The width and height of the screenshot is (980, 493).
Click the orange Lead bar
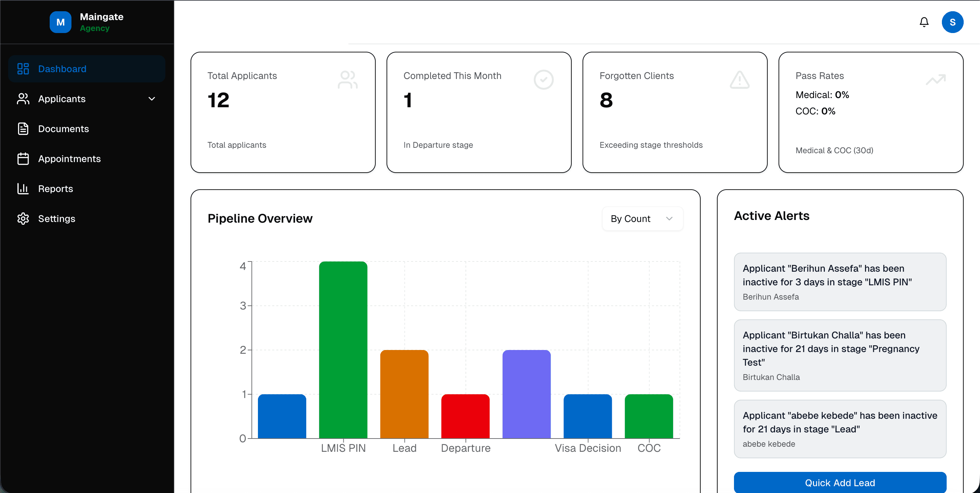(x=404, y=394)
